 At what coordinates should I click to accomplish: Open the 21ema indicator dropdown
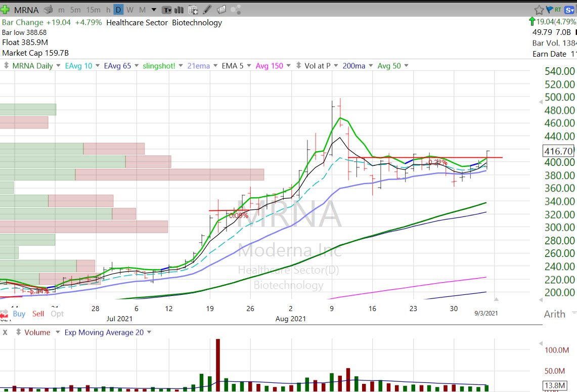[215, 66]
